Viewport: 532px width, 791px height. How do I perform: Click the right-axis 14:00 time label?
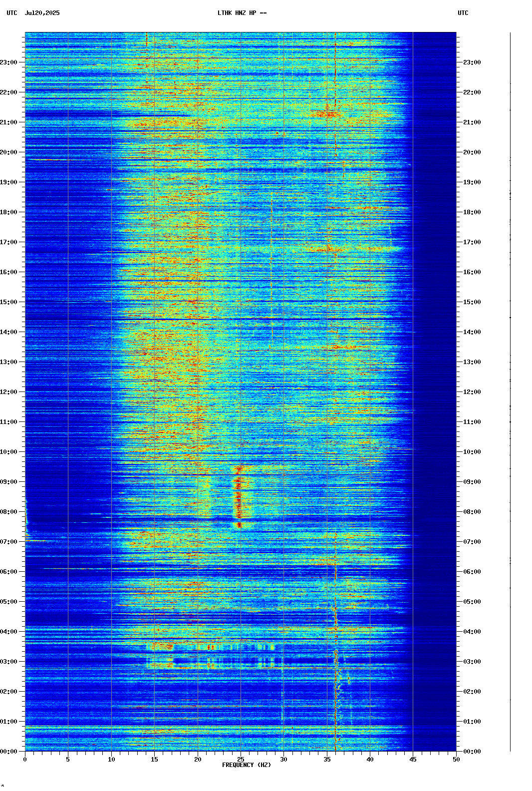click(472, 332)
